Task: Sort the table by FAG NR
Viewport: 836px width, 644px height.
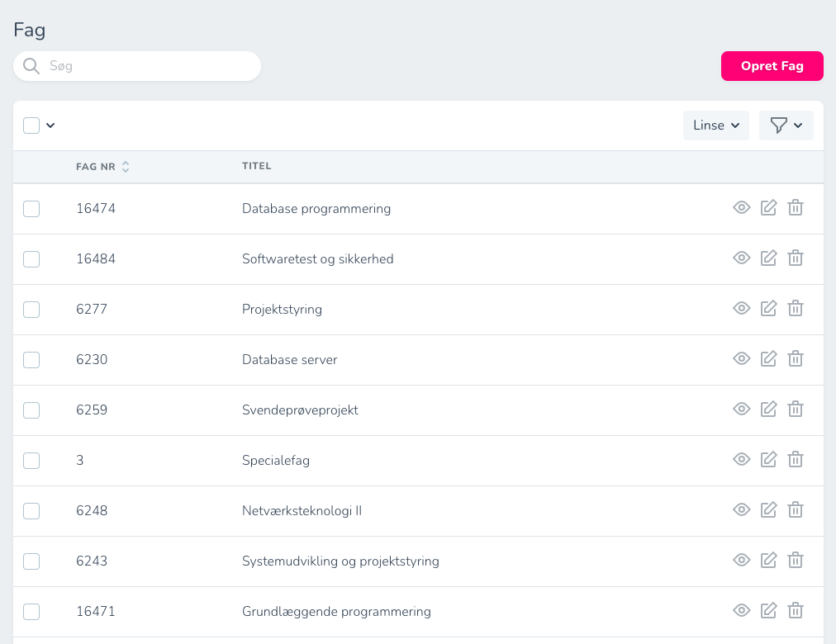Action: (126, 167)
